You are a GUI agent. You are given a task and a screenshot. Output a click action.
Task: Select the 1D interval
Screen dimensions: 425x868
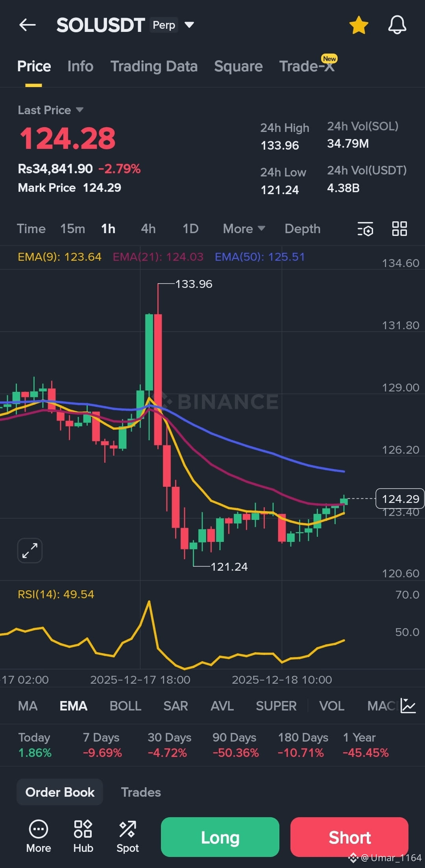(x=190, y=229)
